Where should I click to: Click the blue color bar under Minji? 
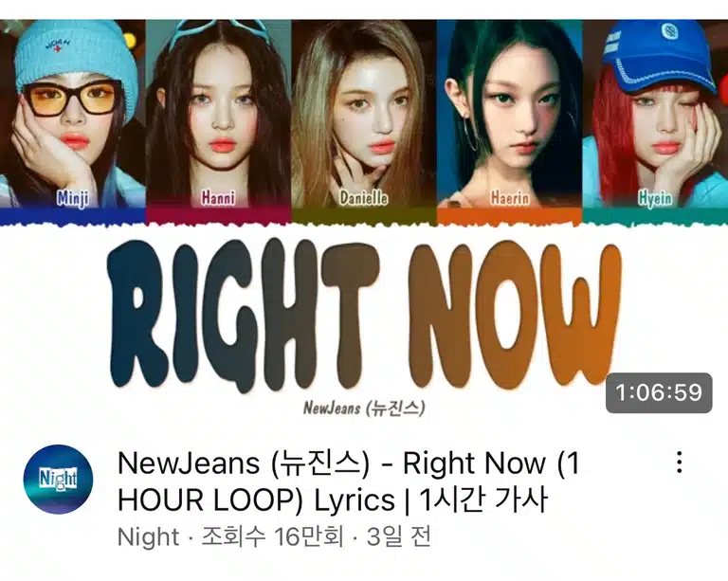pos(73,216)
